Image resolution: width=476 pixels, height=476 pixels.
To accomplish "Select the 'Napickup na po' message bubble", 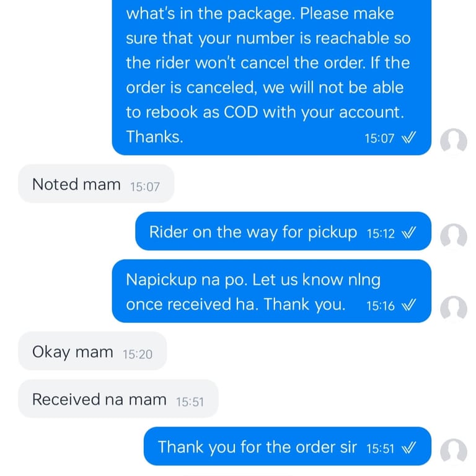I will tap(271, 291).
